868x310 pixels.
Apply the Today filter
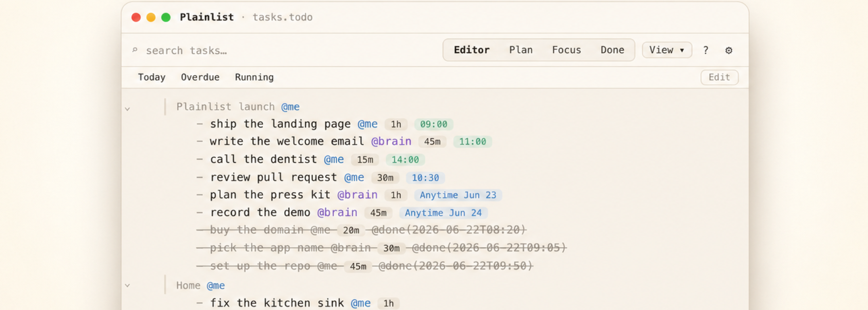click(x=152, y=77)
